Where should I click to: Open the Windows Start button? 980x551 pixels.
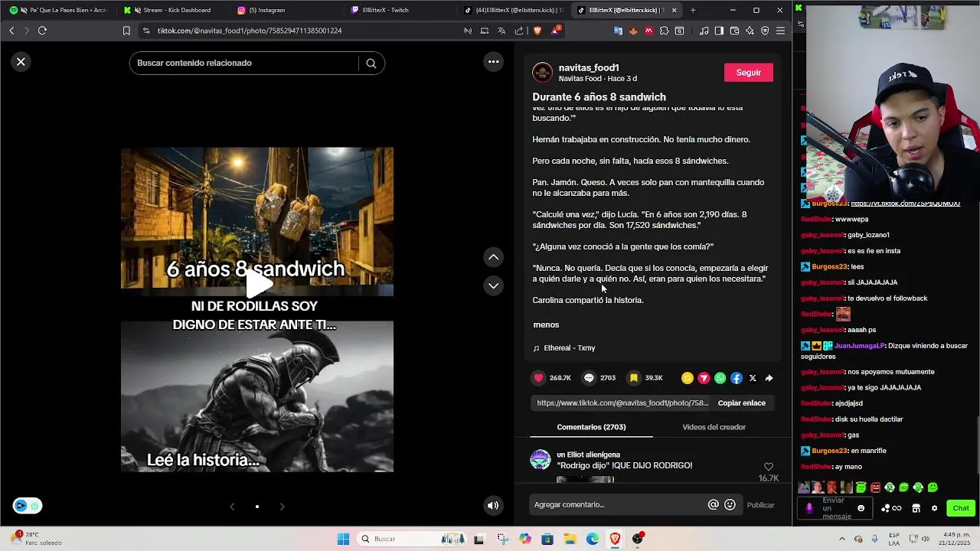tap(343, 539)
